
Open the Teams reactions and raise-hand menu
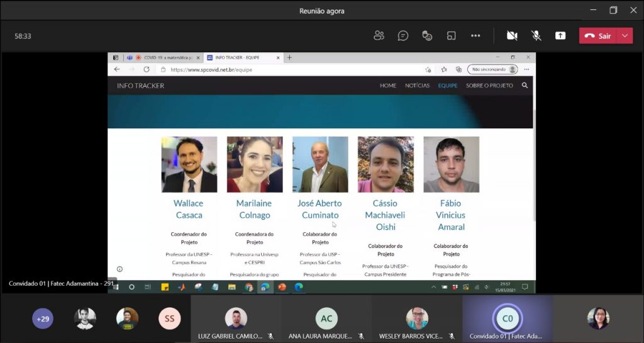click(427, 36)
